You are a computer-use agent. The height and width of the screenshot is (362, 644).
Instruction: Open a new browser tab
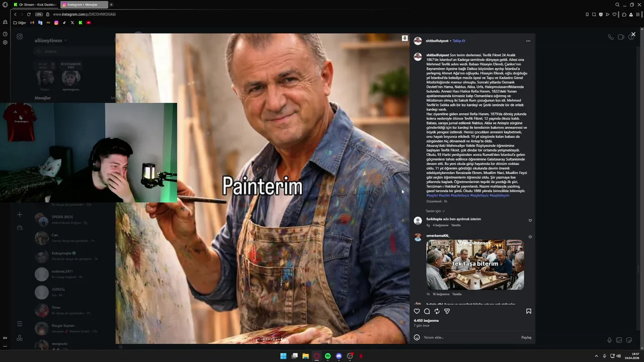111,5
